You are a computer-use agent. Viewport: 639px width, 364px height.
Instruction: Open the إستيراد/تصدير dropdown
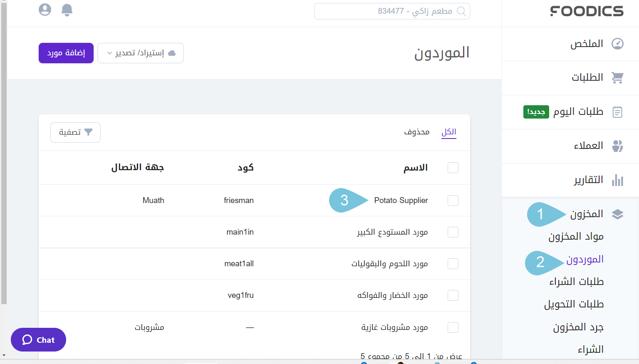[141, 53]
